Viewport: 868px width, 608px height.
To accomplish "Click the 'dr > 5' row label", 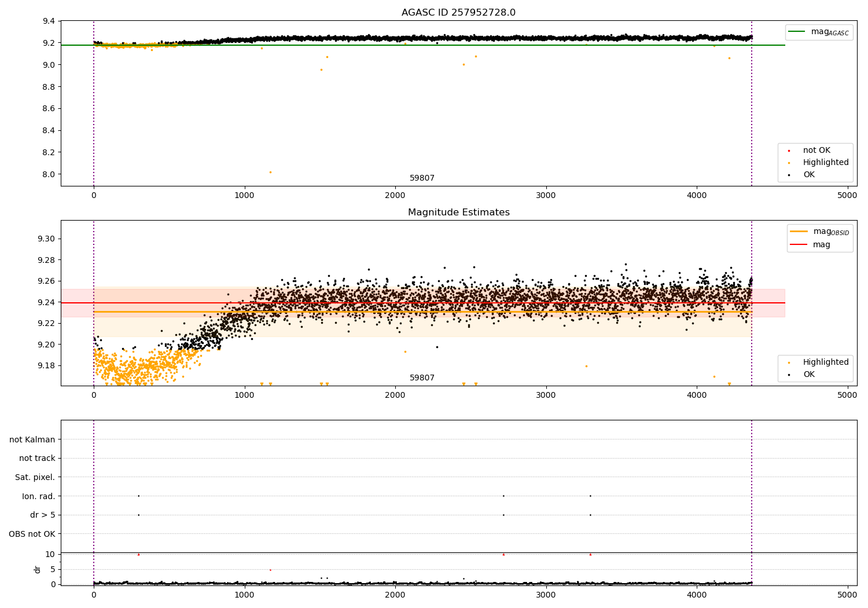I will click(43, 515).
